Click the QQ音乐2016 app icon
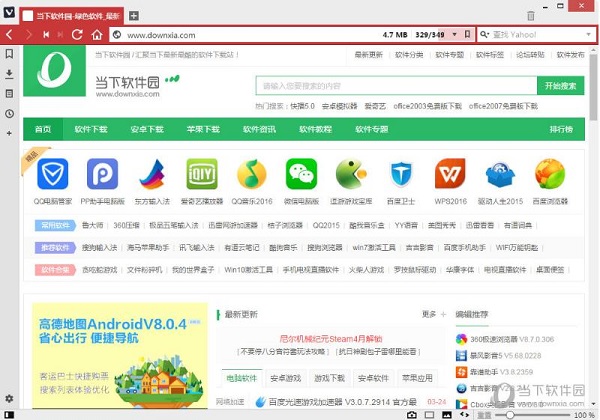Viewport: 600px width, 420px height. click(251, 174)
